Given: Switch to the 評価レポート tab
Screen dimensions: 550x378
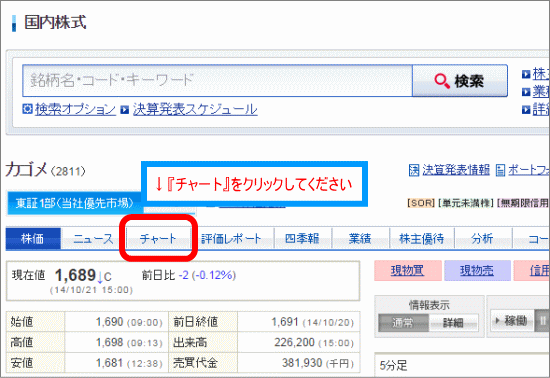Looking at the screenshot, I should (232, 239).
